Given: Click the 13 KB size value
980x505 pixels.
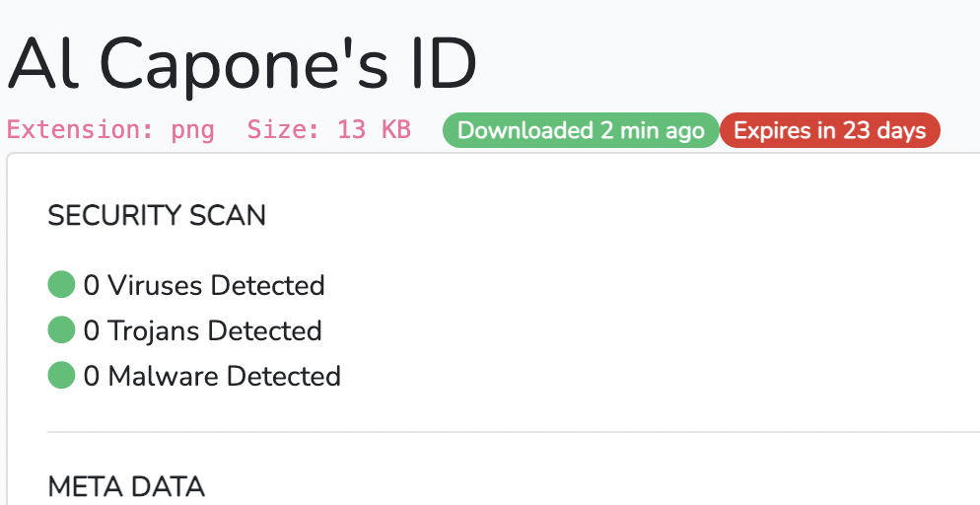Looking at the screenshot, I should coord(374,130).
